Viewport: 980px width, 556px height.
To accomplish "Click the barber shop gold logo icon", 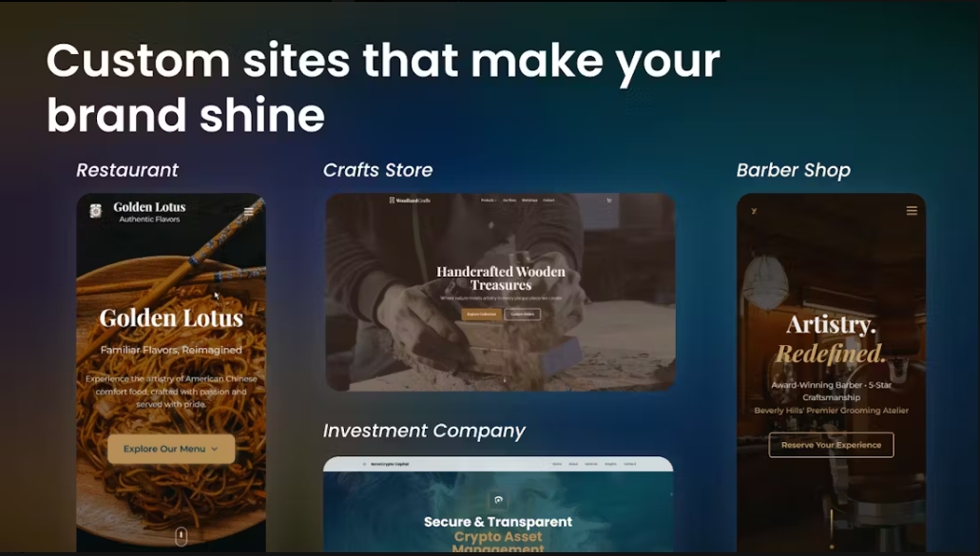I will coord(755,211).
